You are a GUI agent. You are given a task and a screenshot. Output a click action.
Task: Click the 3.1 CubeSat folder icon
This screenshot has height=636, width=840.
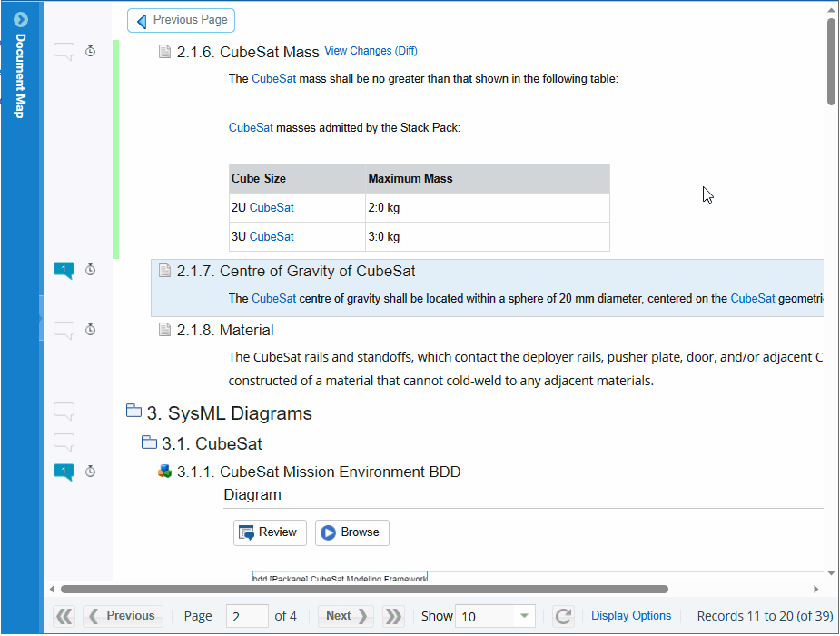click(150, 442)
